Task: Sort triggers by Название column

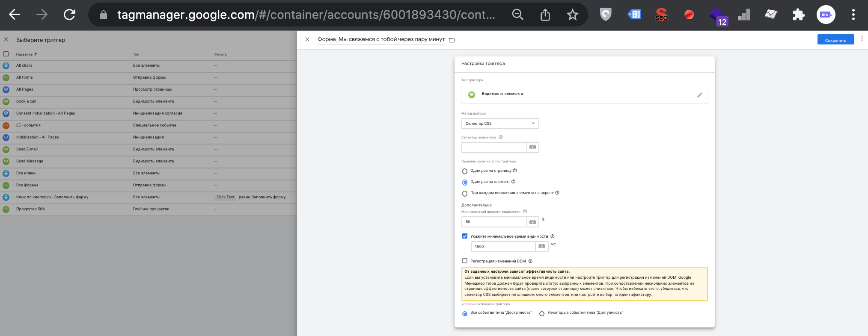Action: (x=27, y=54)
